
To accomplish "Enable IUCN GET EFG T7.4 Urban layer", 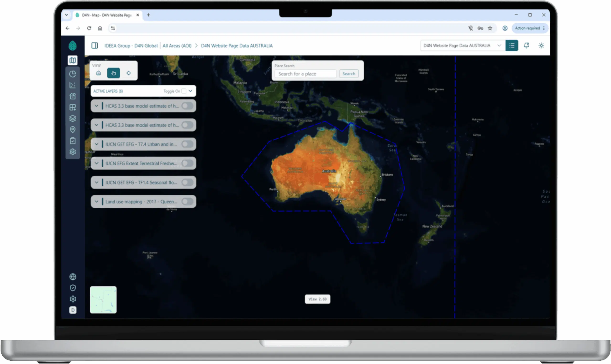I will (x=188, y=144).
